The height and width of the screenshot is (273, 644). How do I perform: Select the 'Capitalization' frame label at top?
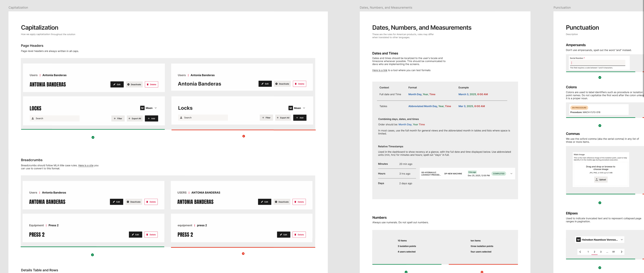pyautogui.click(x=18, y=7)
